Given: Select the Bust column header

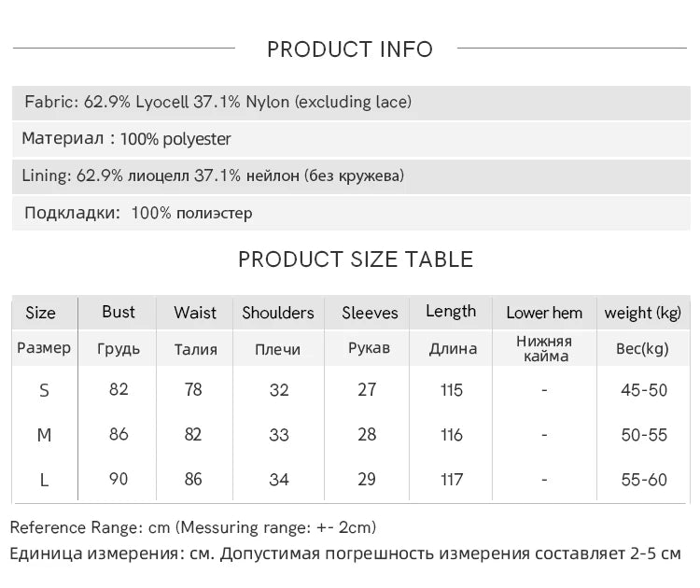Looking at the screenshot, I should pyautogui.click(x=119, y=312).
